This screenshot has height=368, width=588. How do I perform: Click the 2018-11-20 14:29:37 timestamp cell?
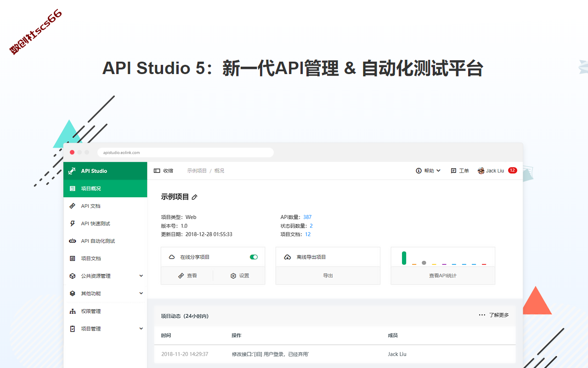pos(185,354)
